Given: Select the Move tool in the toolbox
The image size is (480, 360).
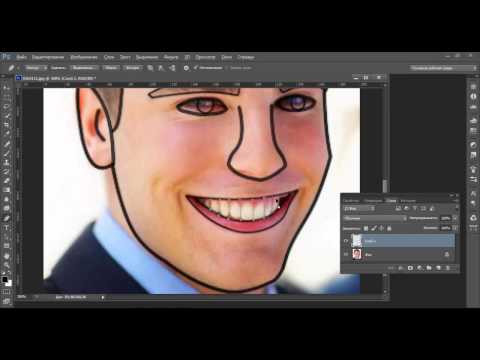Looking at the screenshot, I should point(6,88).
